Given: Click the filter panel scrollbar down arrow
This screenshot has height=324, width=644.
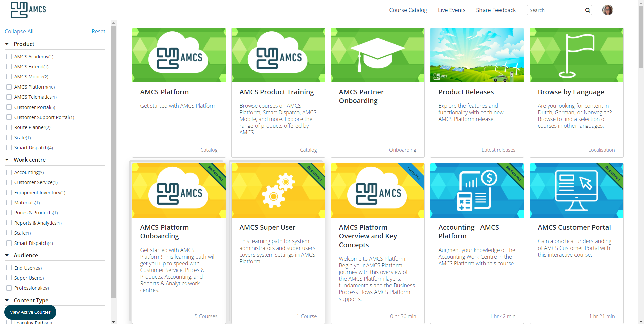Looking at the screenshot, I should [x=113, y=322].
